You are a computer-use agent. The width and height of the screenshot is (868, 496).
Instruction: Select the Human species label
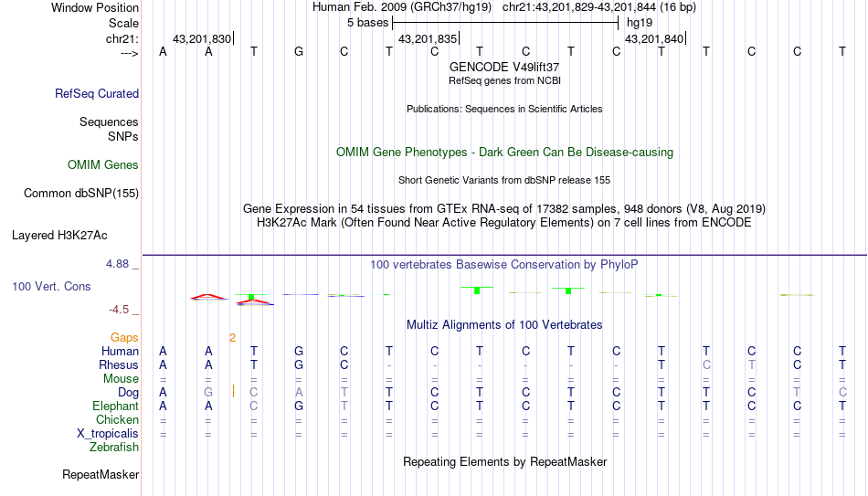coord(120,351)
